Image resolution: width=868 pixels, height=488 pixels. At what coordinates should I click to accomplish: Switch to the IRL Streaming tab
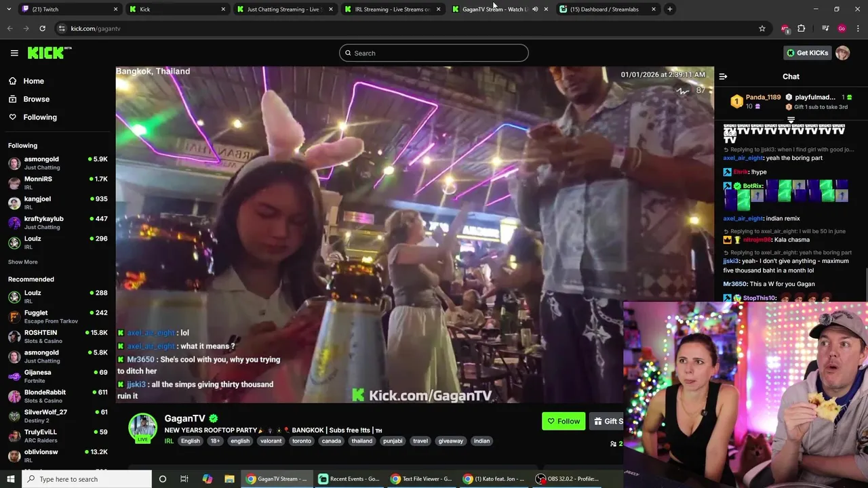(391, 9)
